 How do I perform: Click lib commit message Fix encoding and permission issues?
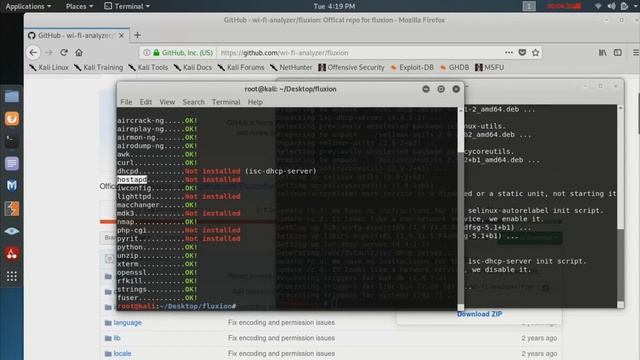coord(281,338)
